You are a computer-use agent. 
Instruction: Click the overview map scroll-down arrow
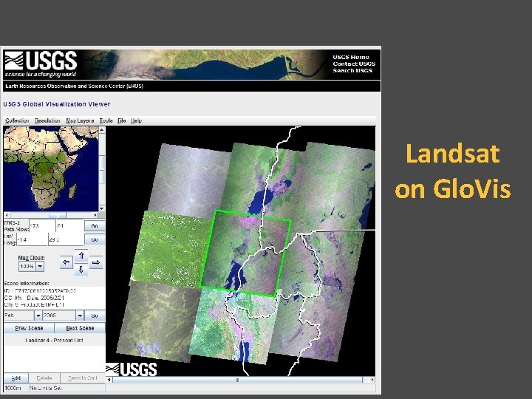click(x=102, y=208)
